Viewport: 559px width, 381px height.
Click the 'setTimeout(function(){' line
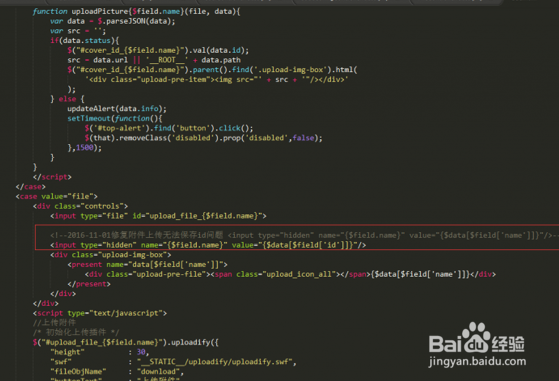pyautogui.click(x=115, y=118)
